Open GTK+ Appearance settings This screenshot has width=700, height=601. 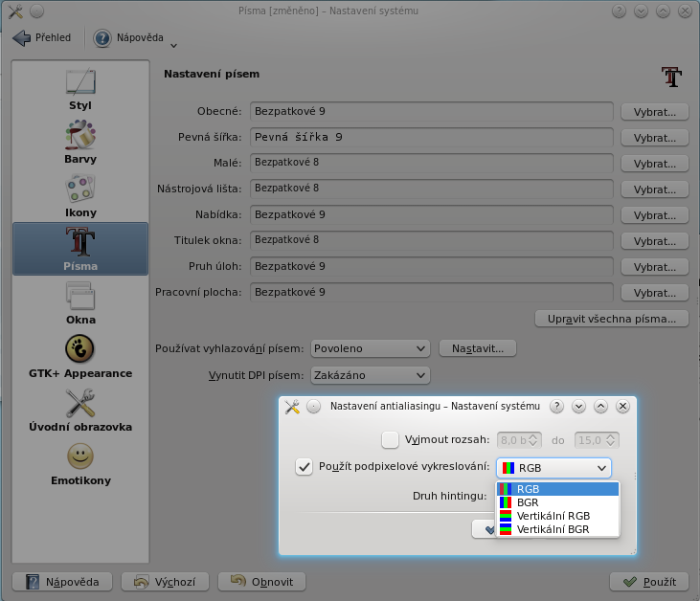(x=80, y=357)
